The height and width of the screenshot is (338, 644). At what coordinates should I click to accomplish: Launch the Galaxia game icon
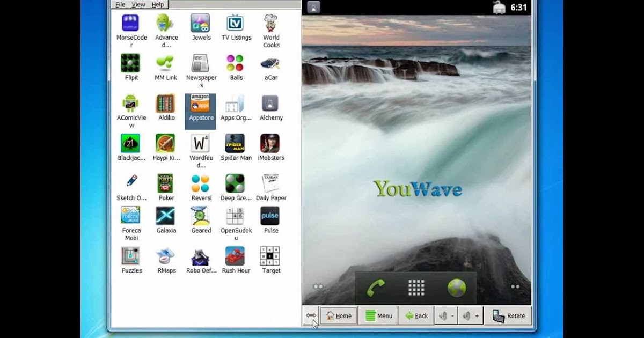point(166,216)
